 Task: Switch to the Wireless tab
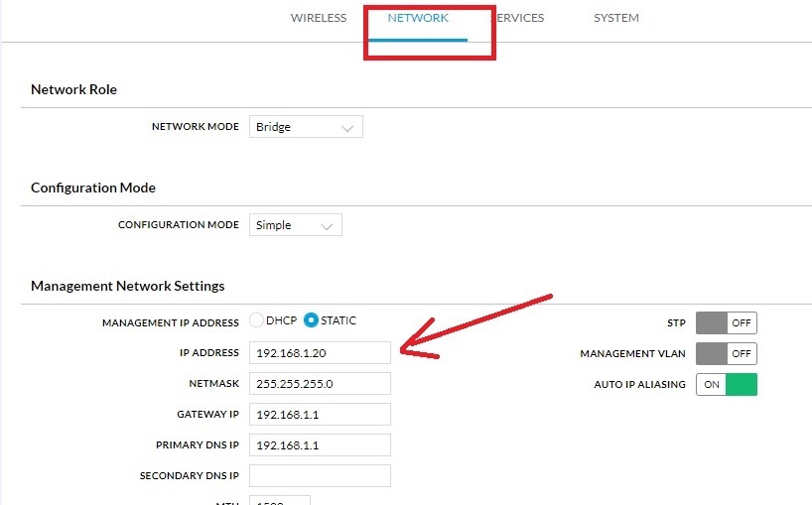[x=318, y=18]
